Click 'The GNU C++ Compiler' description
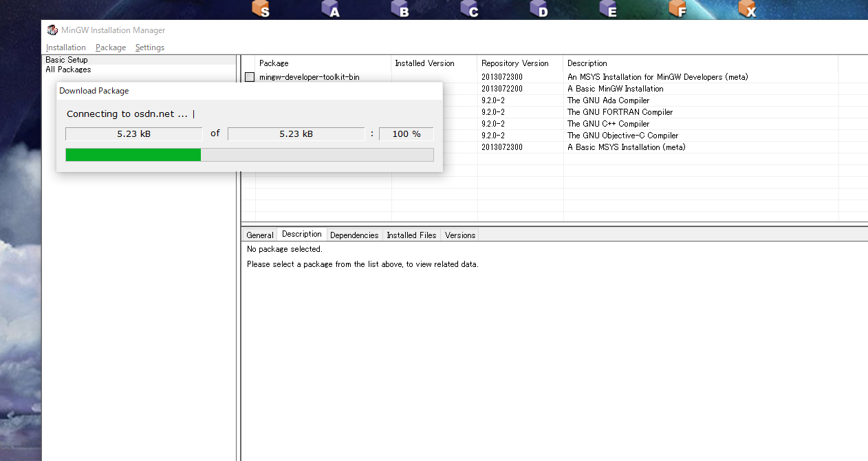Image resolution: width=868 pixels, height=461 pixels. [609, 124]
